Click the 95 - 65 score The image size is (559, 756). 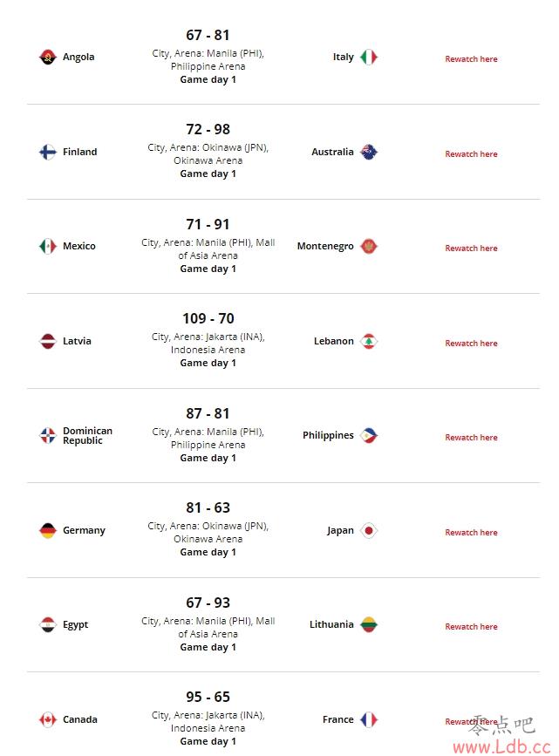[x=208, y=697]
